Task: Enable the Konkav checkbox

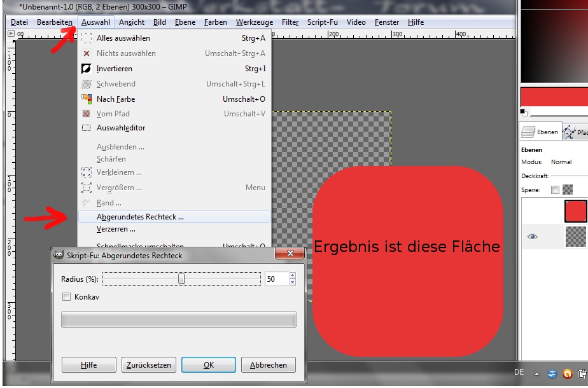Action: pos(67,297)
